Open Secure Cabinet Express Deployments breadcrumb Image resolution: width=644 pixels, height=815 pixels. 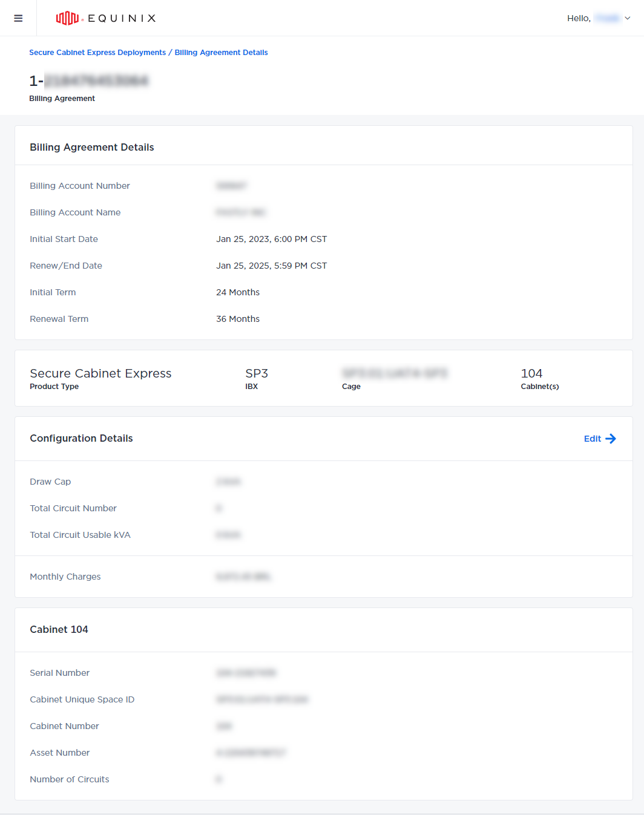click(97, 53)
